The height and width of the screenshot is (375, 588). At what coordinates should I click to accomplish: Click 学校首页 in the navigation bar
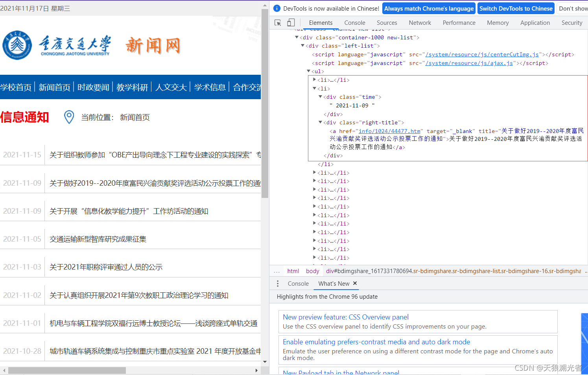click(16, 87)
